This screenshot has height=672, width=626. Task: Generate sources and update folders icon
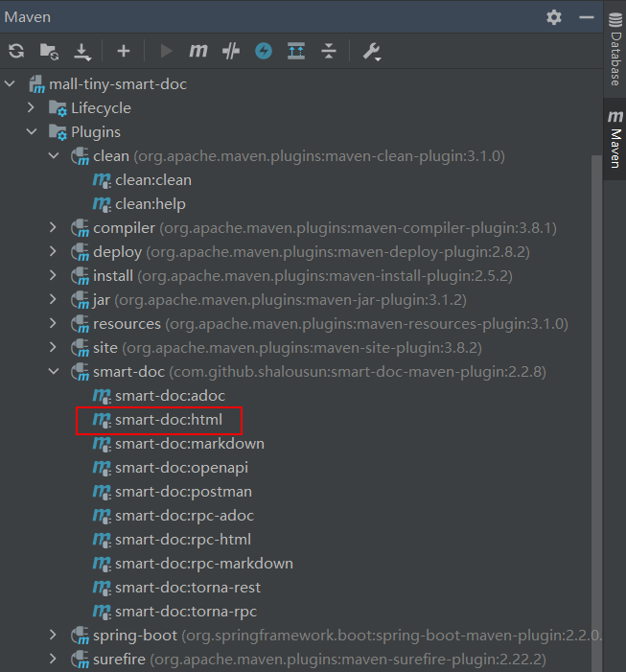pos(49,52)
